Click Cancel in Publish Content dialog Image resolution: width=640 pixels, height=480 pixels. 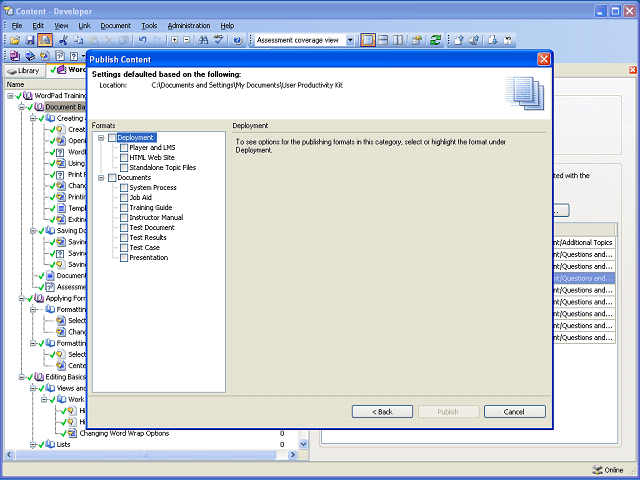pyautogui.click(x=514, y=412)
